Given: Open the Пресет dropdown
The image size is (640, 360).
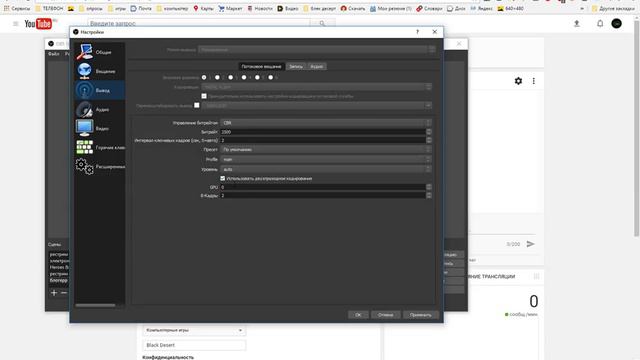Looking at the screenshot, I should click(x=326, y=149).
